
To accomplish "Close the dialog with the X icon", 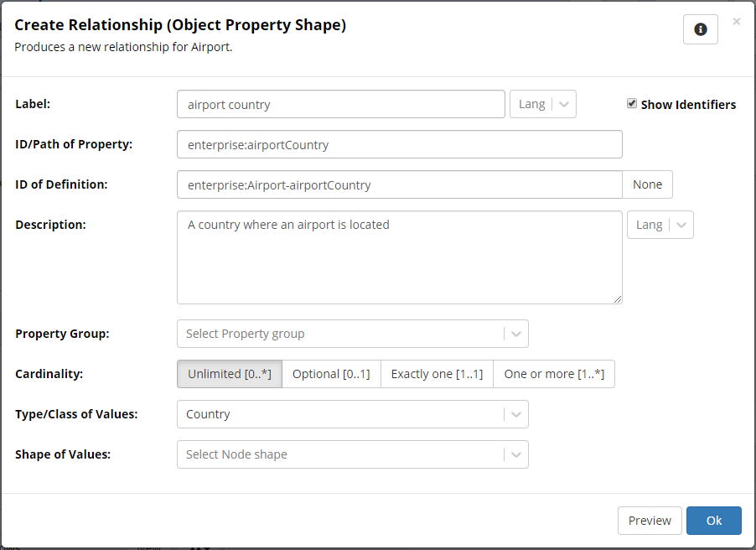I will tap(736, 21).
